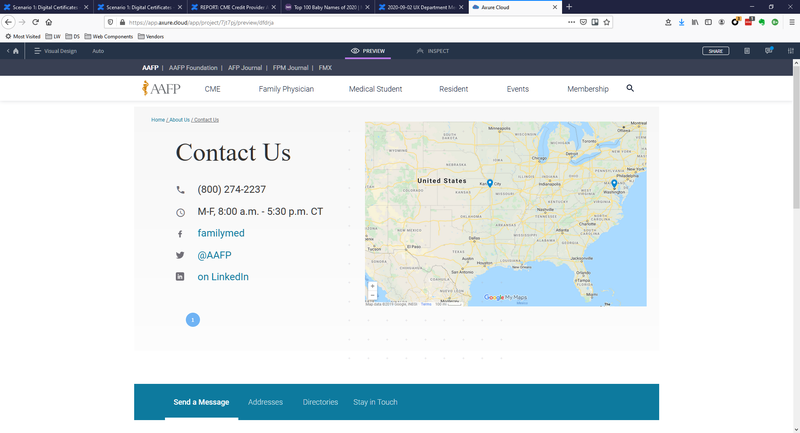
Task: Open the Firefox library icon
Action: pyautogui.click(x=695, y=22)
